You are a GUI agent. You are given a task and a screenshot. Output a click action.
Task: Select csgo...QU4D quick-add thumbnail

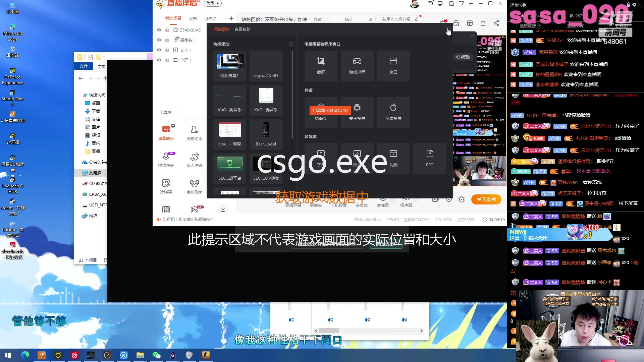266,66
